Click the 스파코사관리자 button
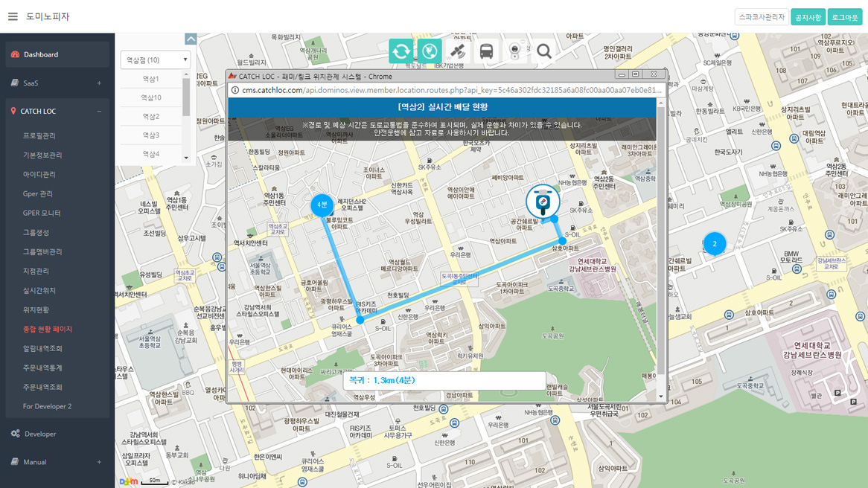868x488 pixels. tap(762, 17)
